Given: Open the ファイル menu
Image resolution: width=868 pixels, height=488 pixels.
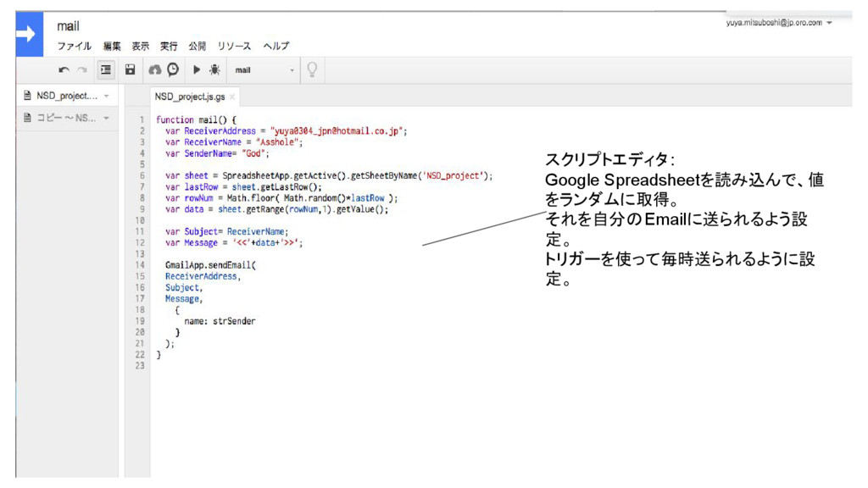Looking at the screenshot, I should click(x=75, y=46).
